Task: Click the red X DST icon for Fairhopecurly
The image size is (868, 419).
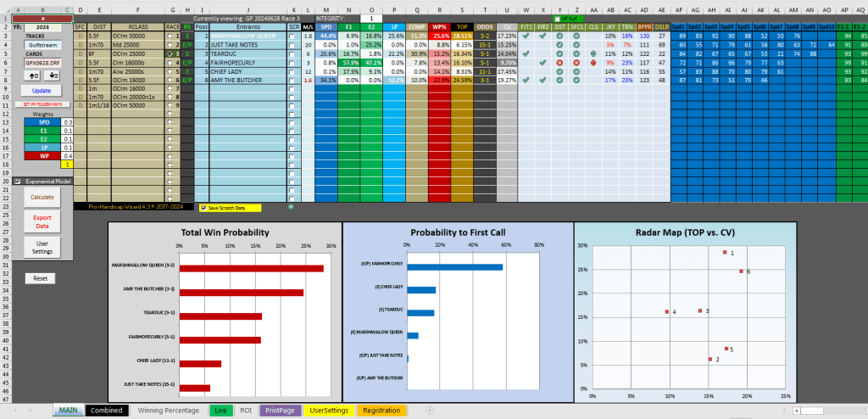Action: pos(559,63)
